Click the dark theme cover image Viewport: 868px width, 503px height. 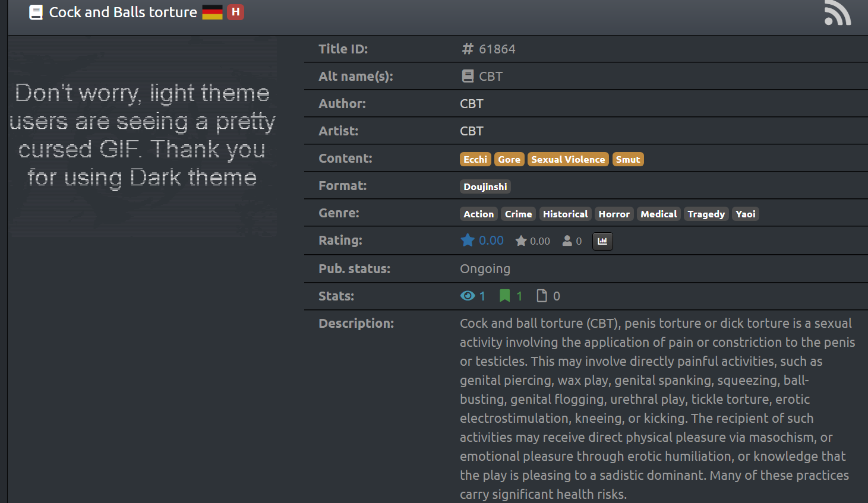tap(143, 137)
